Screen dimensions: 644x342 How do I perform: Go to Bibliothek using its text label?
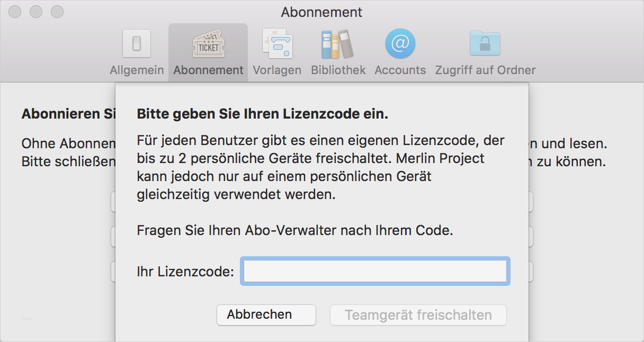(338, 70)
